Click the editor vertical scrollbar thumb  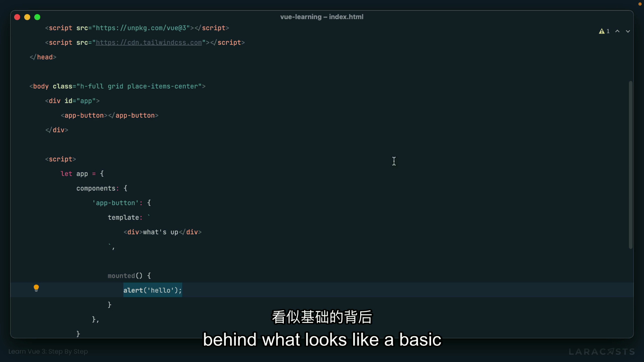631,165
